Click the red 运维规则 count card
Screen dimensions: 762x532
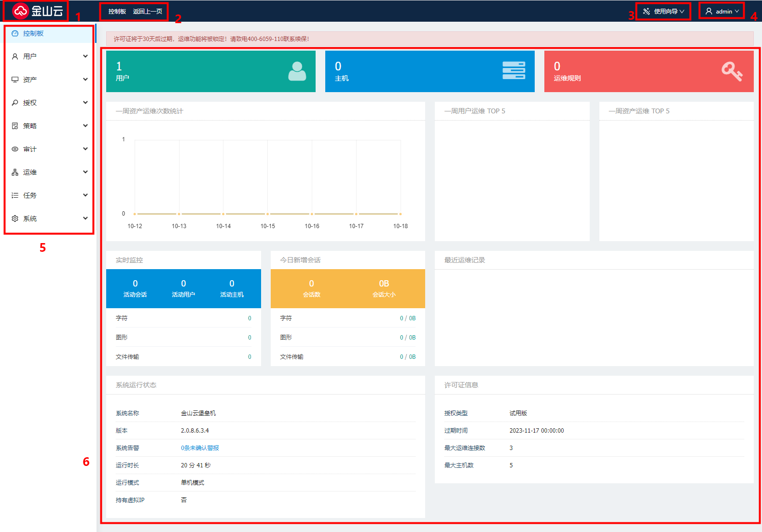tap(649, 71)
